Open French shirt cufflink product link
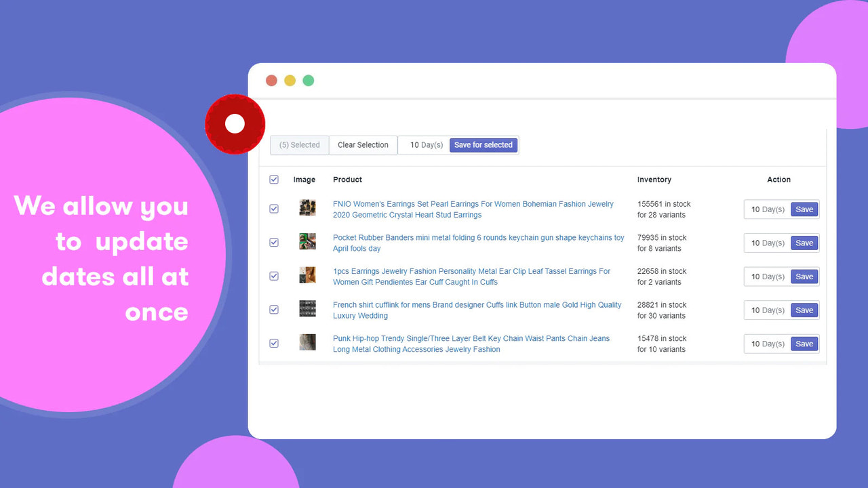 [477, 310]
